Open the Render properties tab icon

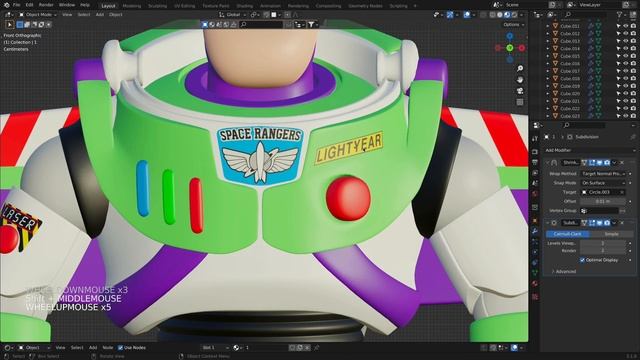click(535, 152)
